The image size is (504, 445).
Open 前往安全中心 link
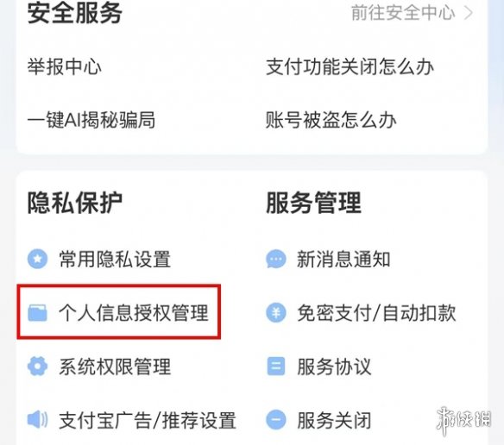403,13
